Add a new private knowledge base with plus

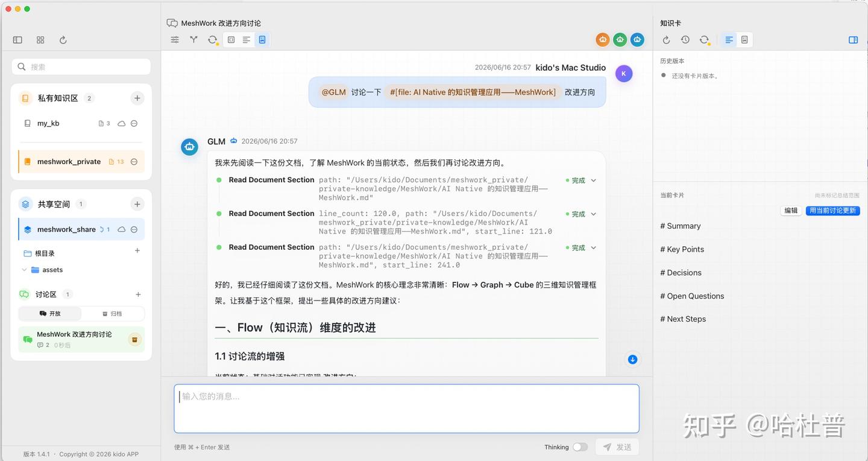(137, 98)
